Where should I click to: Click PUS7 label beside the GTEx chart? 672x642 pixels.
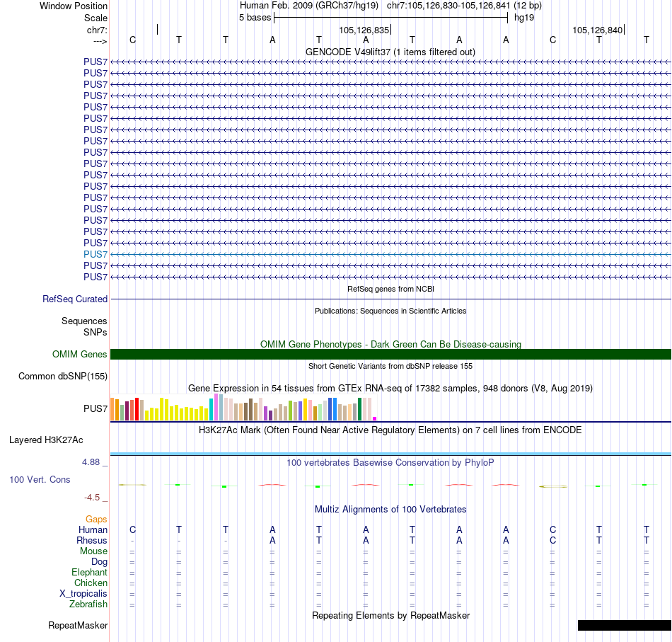point(95,408)
